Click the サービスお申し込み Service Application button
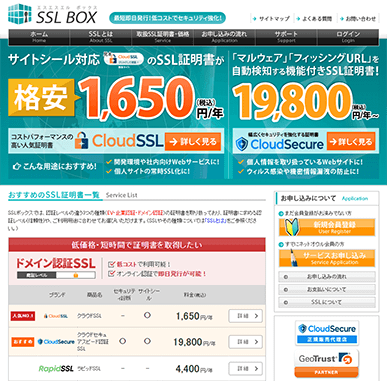 327,258
